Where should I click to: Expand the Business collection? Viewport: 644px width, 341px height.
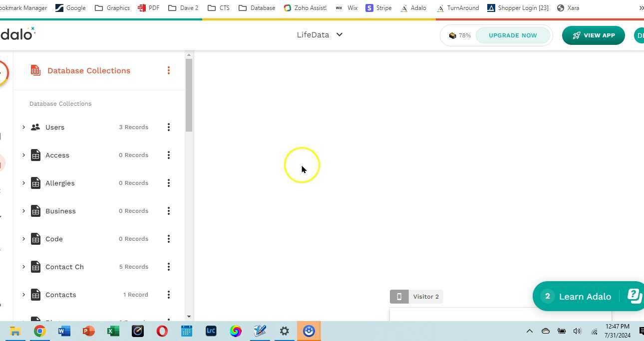click(23, 211)
